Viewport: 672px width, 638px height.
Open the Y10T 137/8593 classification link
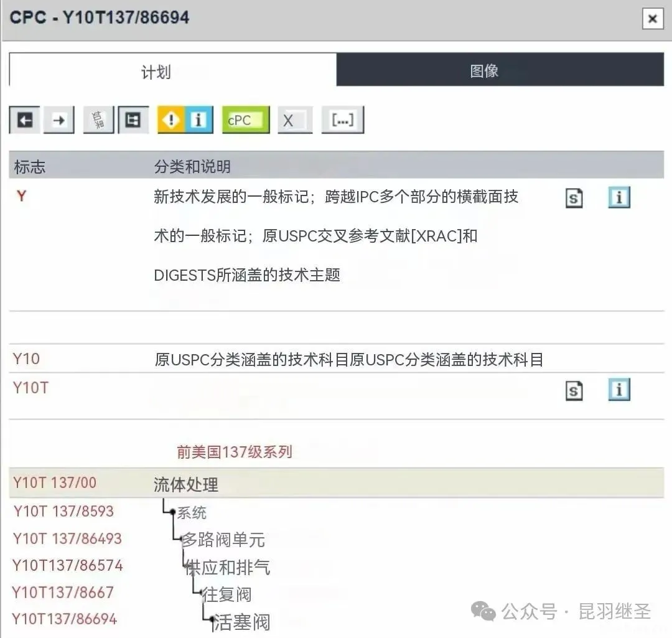click(x=63, y=512)
